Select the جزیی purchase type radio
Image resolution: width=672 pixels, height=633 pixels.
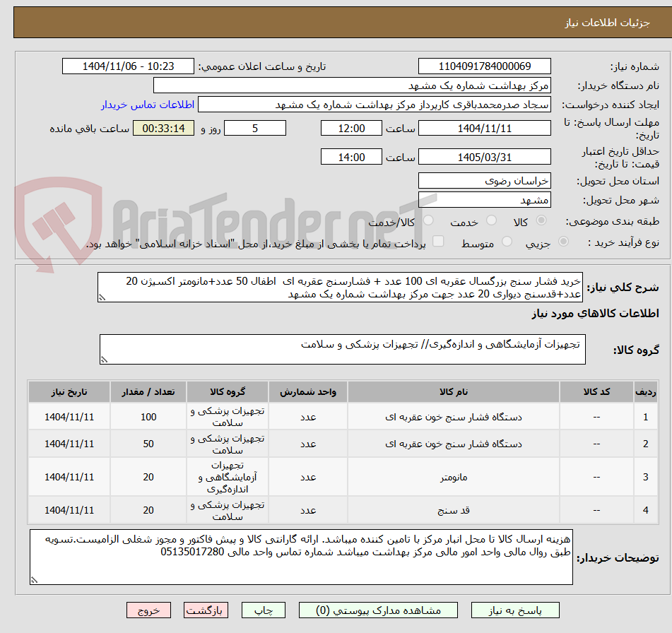[x=564, y=242]
